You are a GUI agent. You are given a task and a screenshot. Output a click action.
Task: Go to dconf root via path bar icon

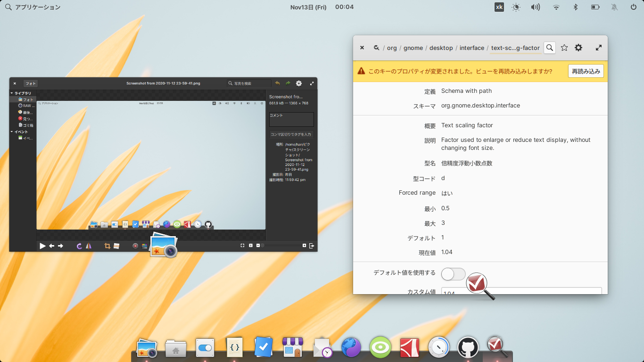(x=376, y=48)
